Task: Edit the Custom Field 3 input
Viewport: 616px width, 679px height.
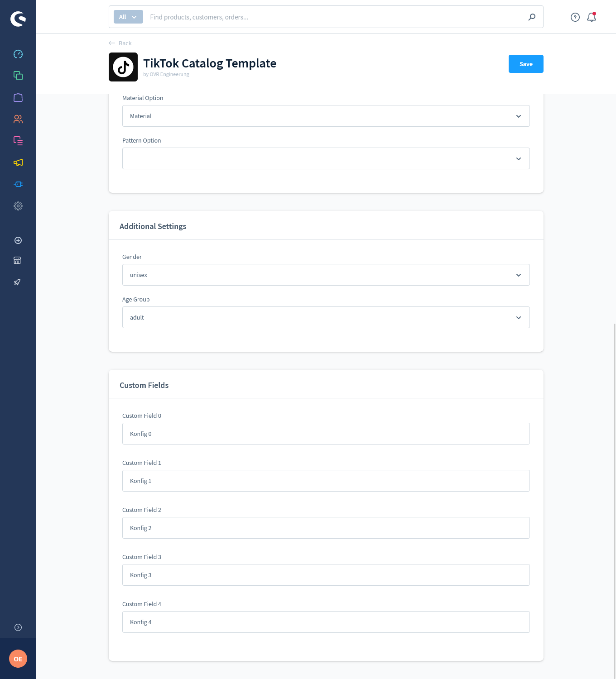Action: point(326,575)
